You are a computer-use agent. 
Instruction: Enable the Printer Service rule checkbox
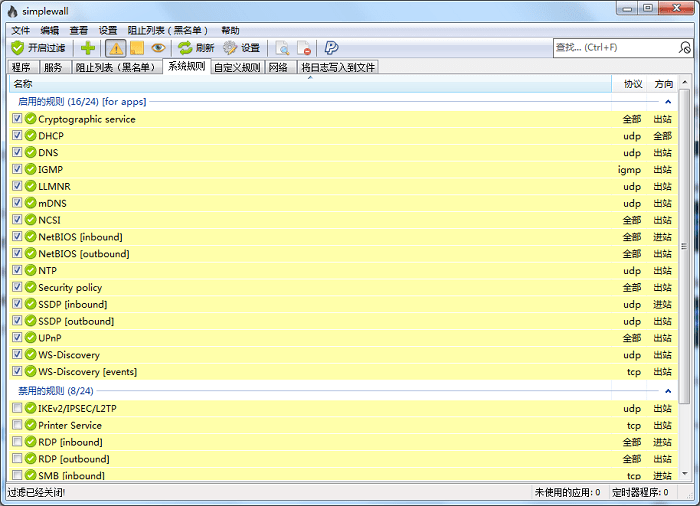(17, 425)
